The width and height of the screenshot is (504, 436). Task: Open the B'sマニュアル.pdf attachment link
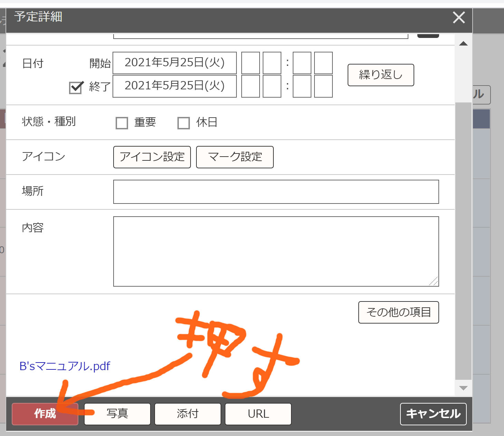pos(65,366)
